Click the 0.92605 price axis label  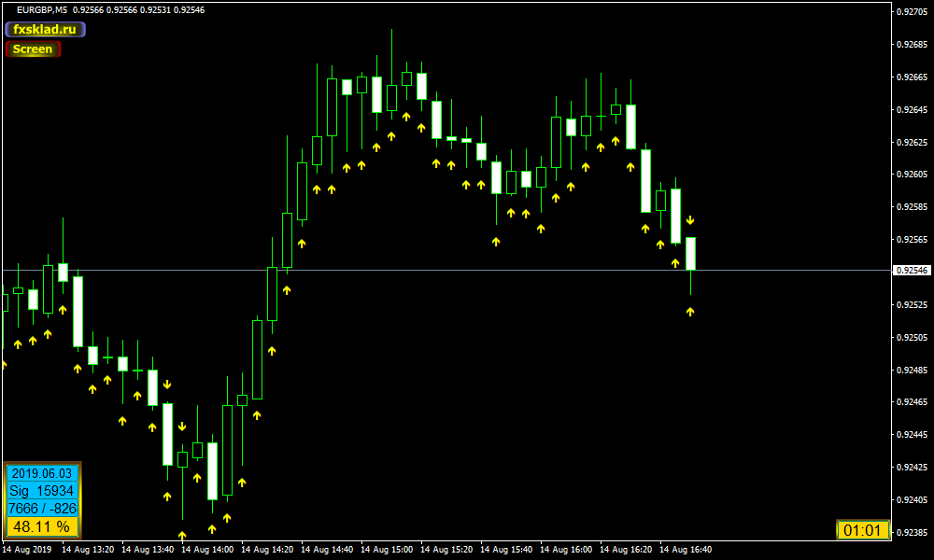pos(912,175)
